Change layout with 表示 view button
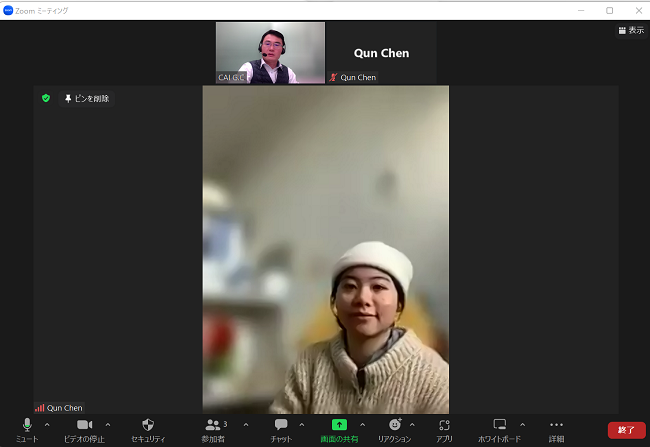 tap(631, 30)
